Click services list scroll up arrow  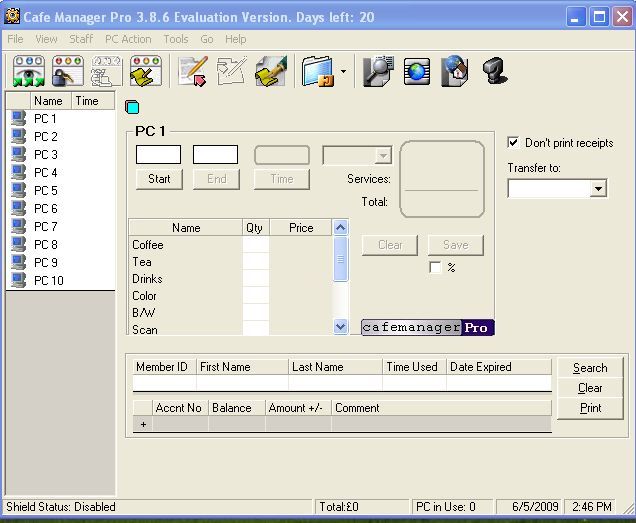point(340,228)
